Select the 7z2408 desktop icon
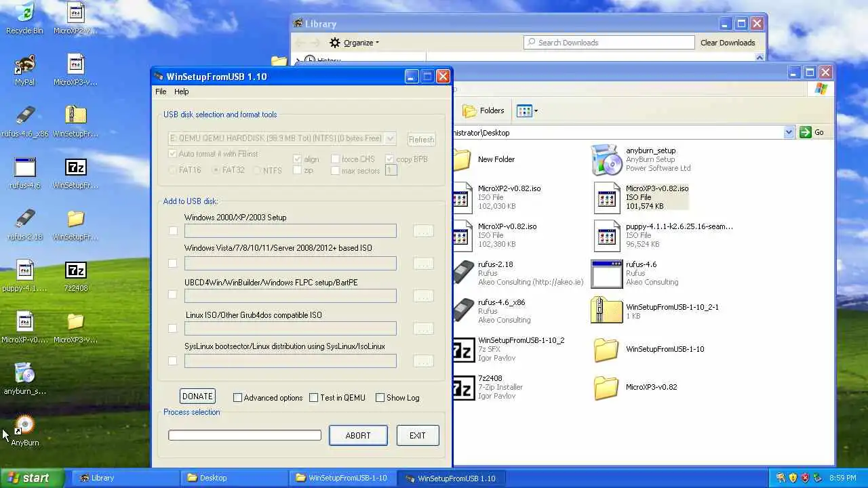The height and width of the screenshot is (488, 868). pos(76,271)
